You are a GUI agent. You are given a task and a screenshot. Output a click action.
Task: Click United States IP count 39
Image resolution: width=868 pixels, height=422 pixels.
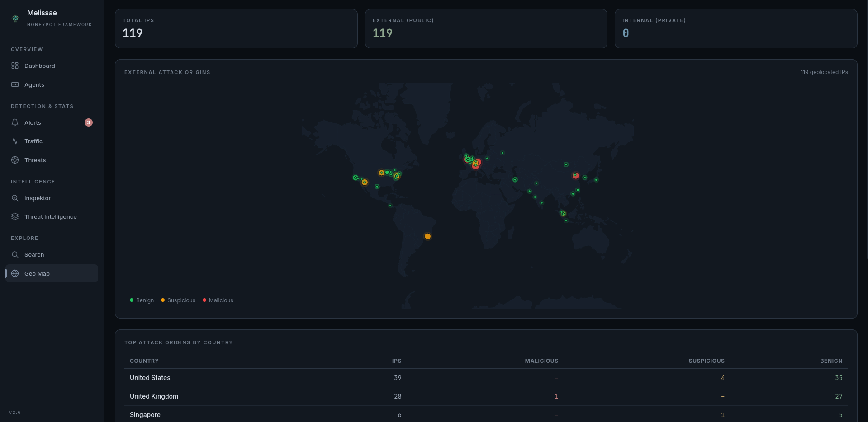coord(398,378)
